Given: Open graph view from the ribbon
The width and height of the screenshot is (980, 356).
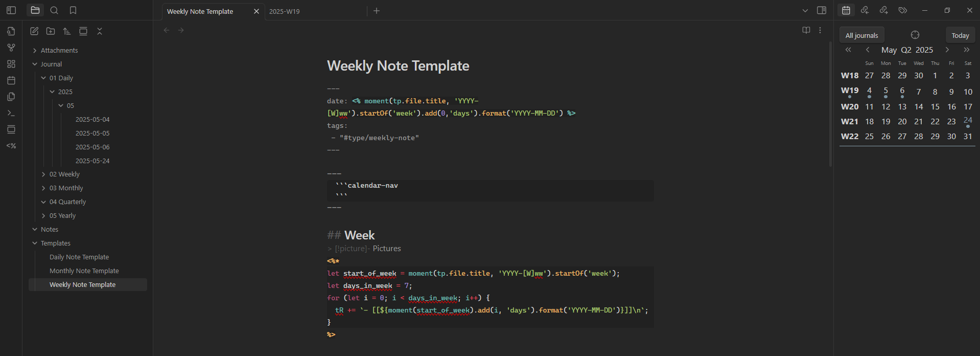Looking at the screenshot, I should click(11, 48).
